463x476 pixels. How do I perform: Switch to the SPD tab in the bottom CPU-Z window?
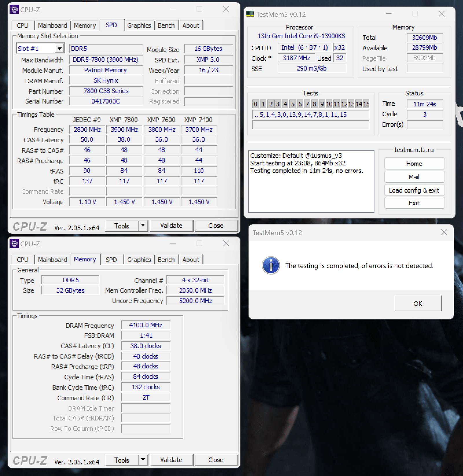[111, 260]
